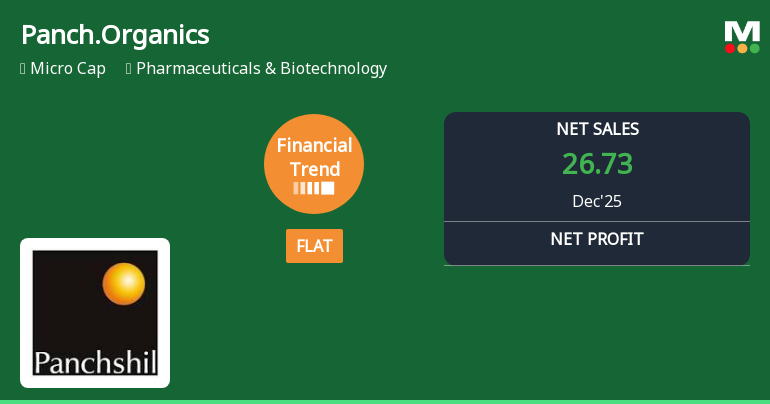Select the Micro Cap label
This screenshot has width=770, height=404.
tap(68, 69)
